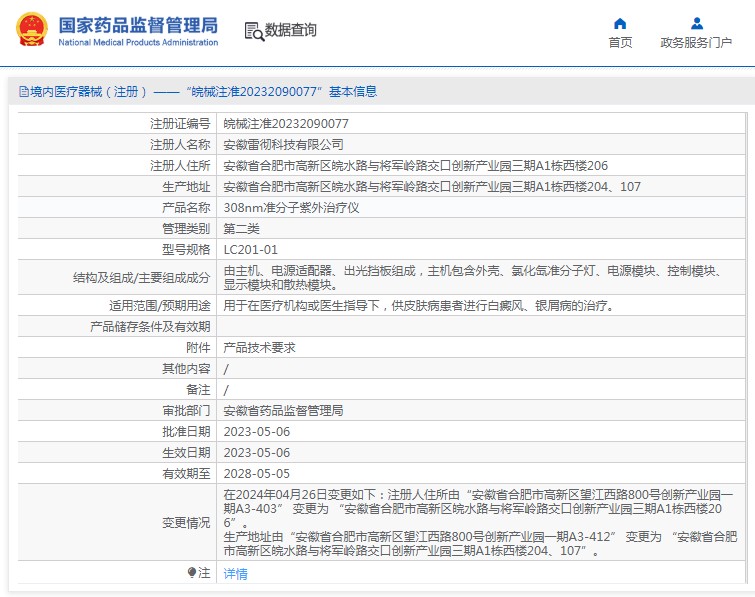Click product name 308nm准分子紫外治疗仪
Viewport: 755px width, 597px height.
[290, 208]
